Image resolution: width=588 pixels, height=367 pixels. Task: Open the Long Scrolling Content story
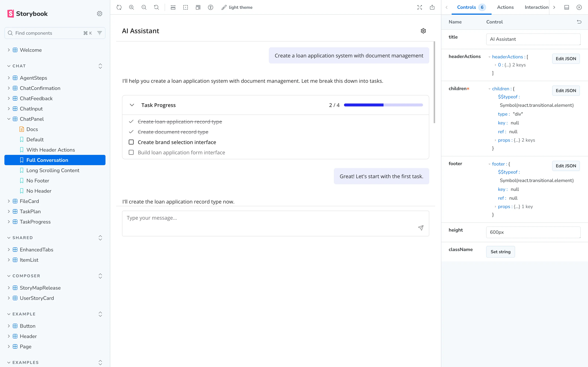pos(53,170)
